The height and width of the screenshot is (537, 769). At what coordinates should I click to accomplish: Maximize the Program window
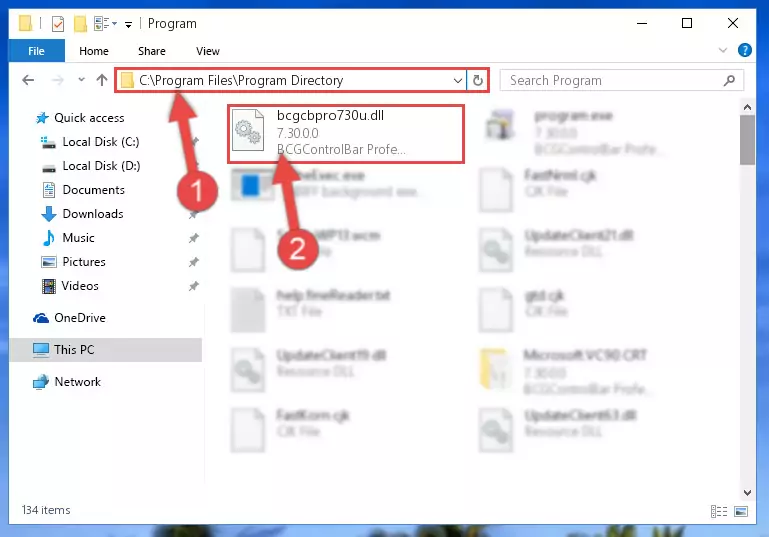tap(687, 23)
